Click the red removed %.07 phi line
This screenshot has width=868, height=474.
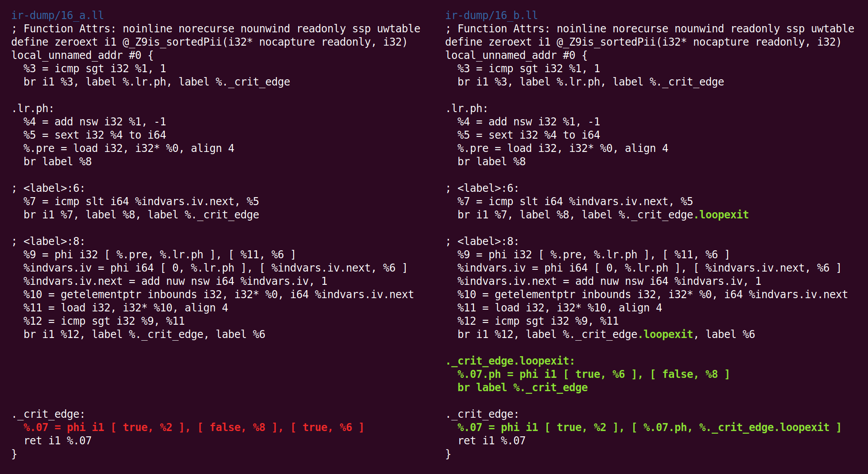(x=194, y=427)
